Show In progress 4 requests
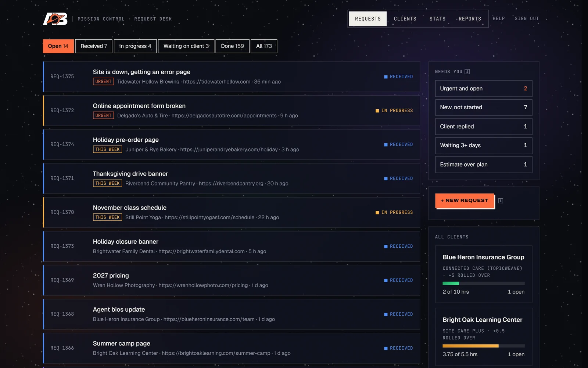 pyautogui.click(x=135, y=46)
